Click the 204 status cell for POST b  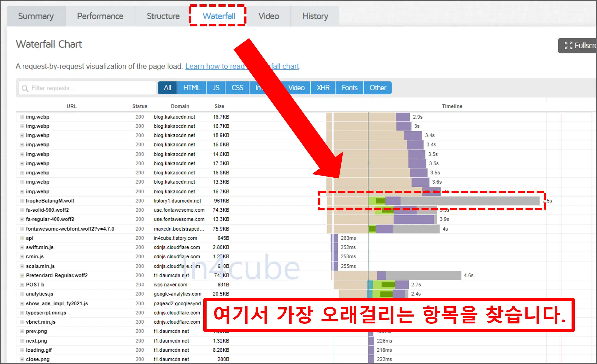140,284
